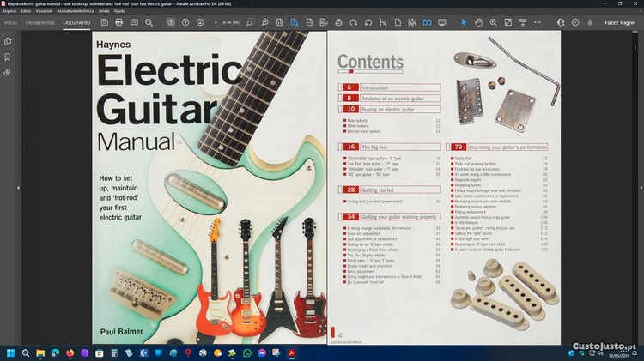Open the Arquivo menu
Image resolution: width=644 pixels, height=361 pixels.
point(9,11)
